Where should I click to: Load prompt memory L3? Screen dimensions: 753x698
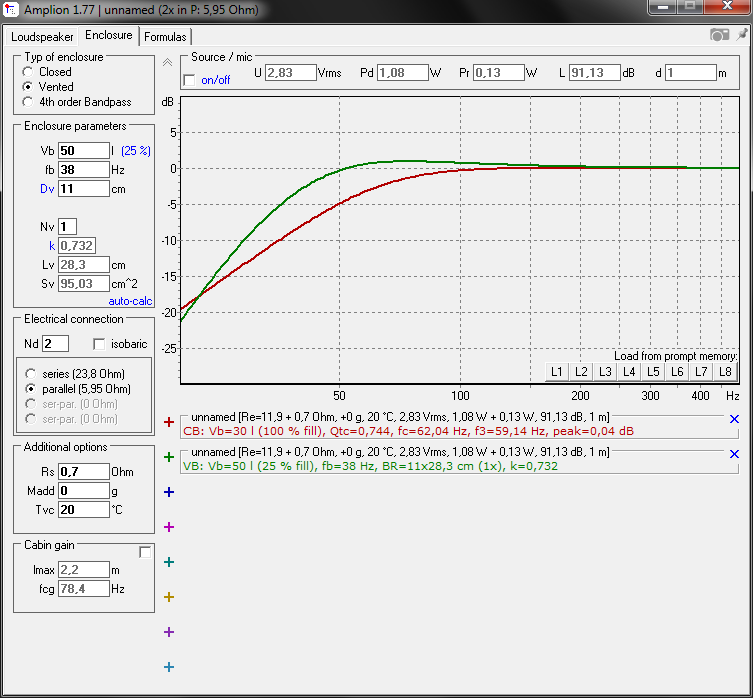pos(605,372)
